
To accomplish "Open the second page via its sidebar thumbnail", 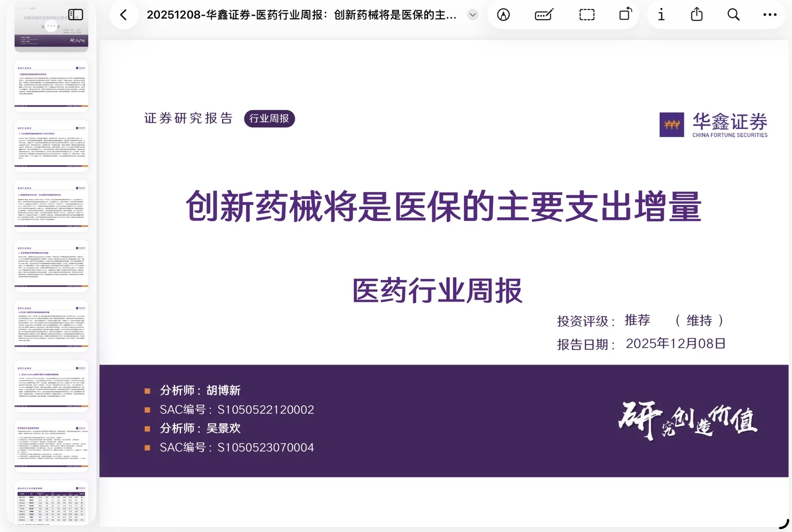I will tap(51, 86).
